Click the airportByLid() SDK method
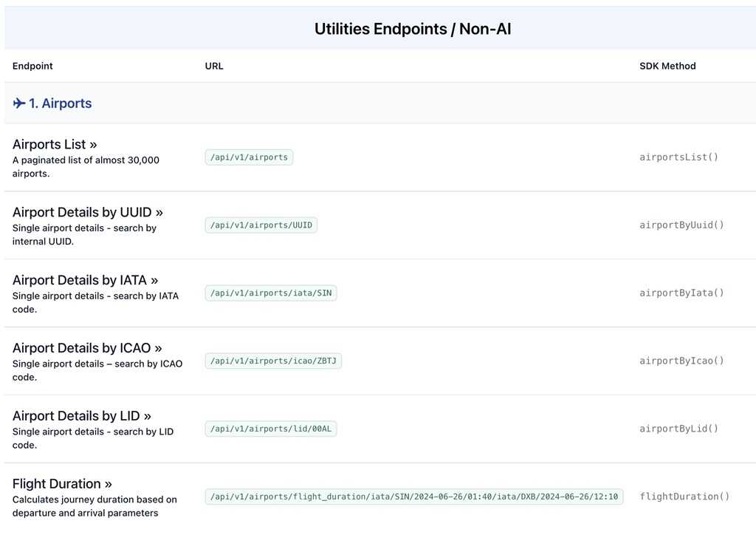756x535 pixels. pyautogui.click(x=678, y=429)
